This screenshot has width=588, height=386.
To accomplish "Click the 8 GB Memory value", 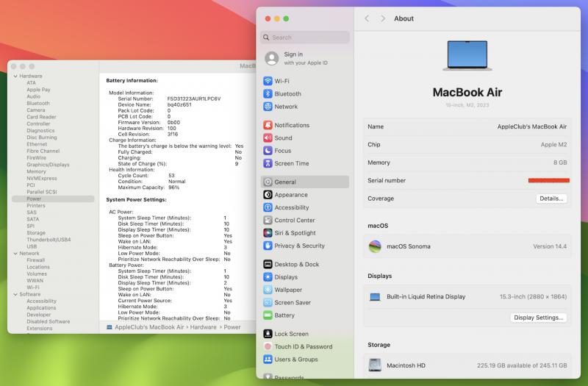I will (x=560, y=162).
